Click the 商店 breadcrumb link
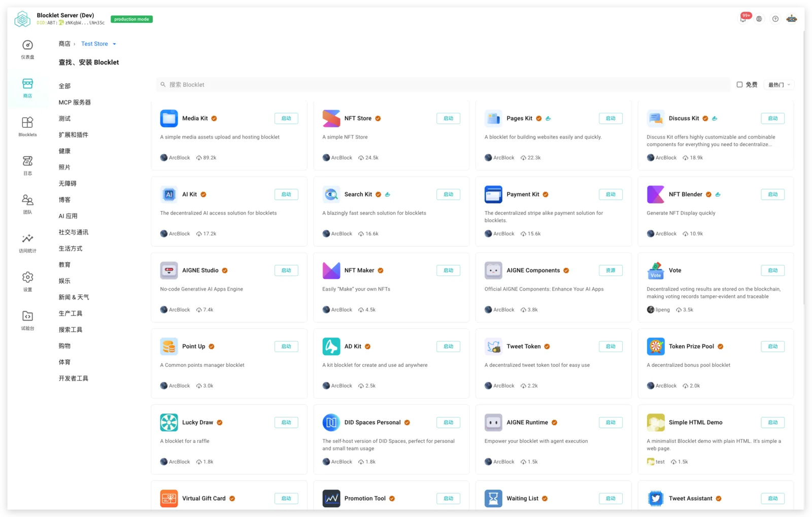 pos(64,44)
